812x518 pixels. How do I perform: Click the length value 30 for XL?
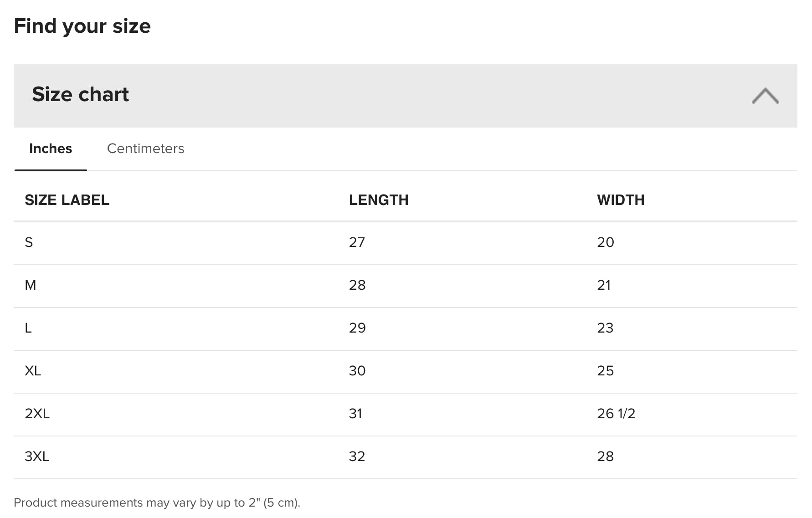pos(357,371)
